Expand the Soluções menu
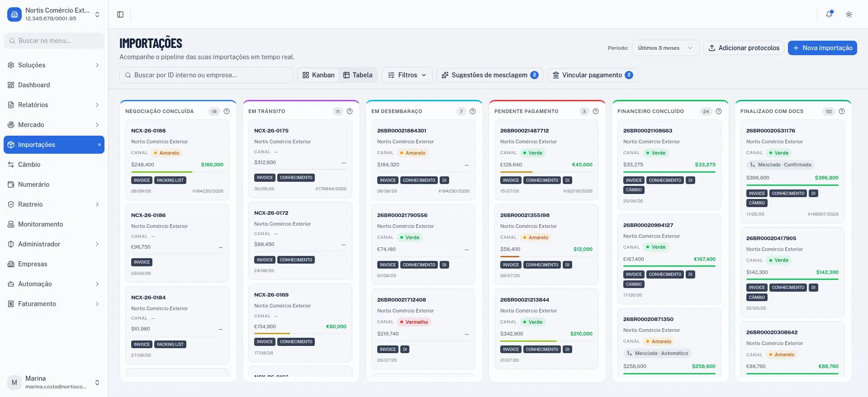 point(54,65)
